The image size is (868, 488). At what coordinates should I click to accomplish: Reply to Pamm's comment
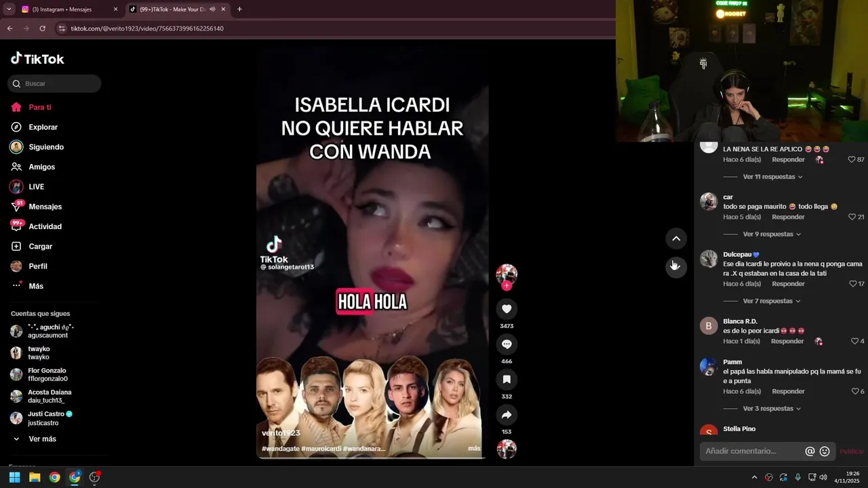pyautogui.click(x=788, y=392)
